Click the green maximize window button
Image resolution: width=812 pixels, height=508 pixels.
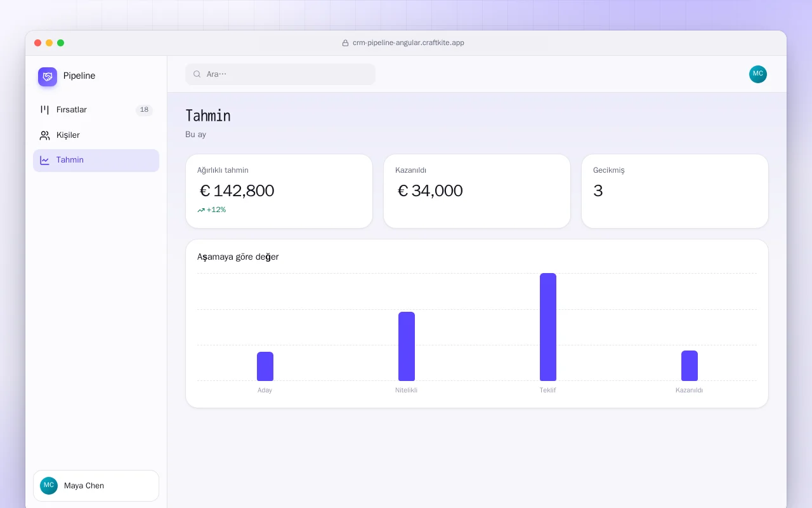pyautogui.click(x=61, y=43)
